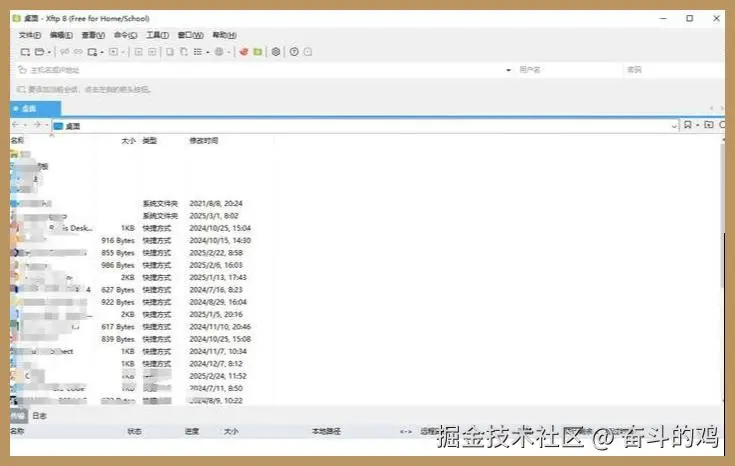Select the row dated 2024/11/7, 10:34
The image size is (735, 466).
142,352
